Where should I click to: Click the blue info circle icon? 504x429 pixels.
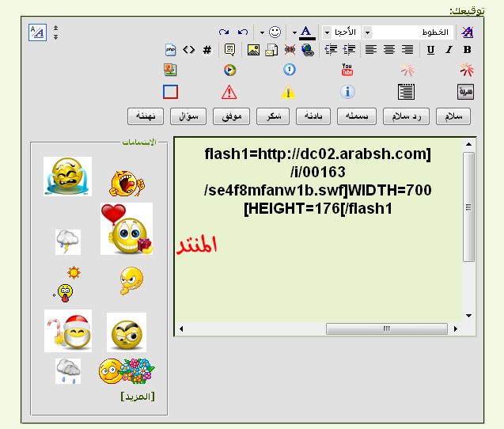(x=347, y=92)
